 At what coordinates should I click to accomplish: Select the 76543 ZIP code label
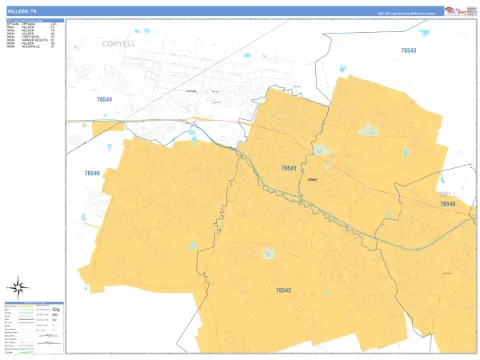pyautogui.click(x=408, y=51)
